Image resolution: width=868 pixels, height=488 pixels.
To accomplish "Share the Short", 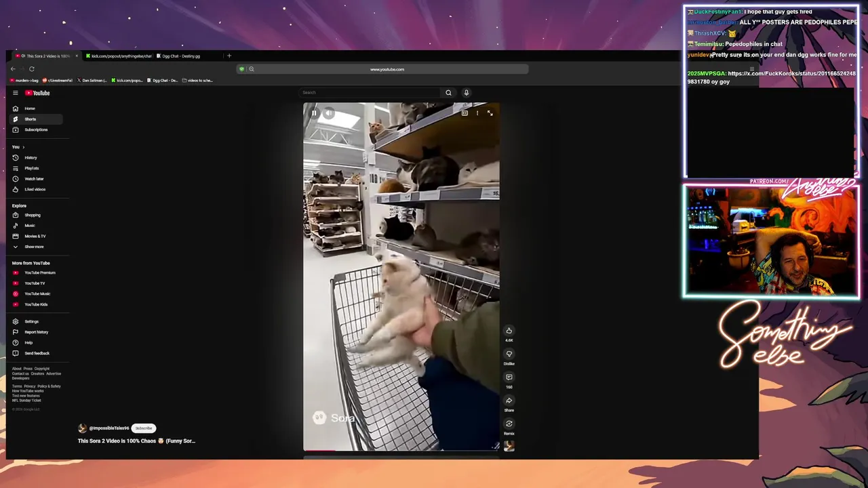I will (509, 401).
